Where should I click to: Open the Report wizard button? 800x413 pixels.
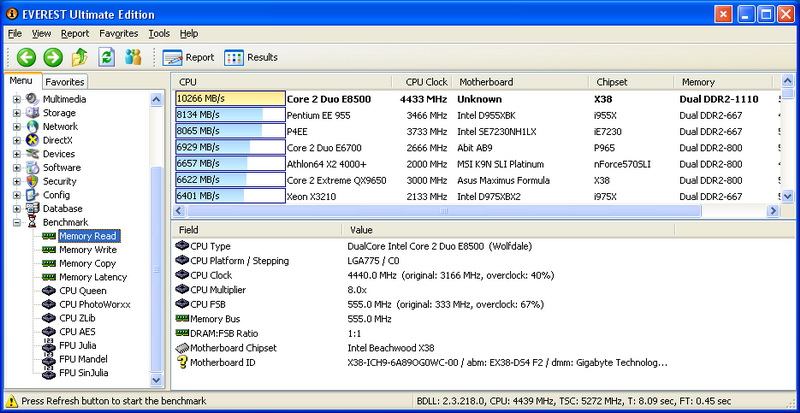(188, 58)
